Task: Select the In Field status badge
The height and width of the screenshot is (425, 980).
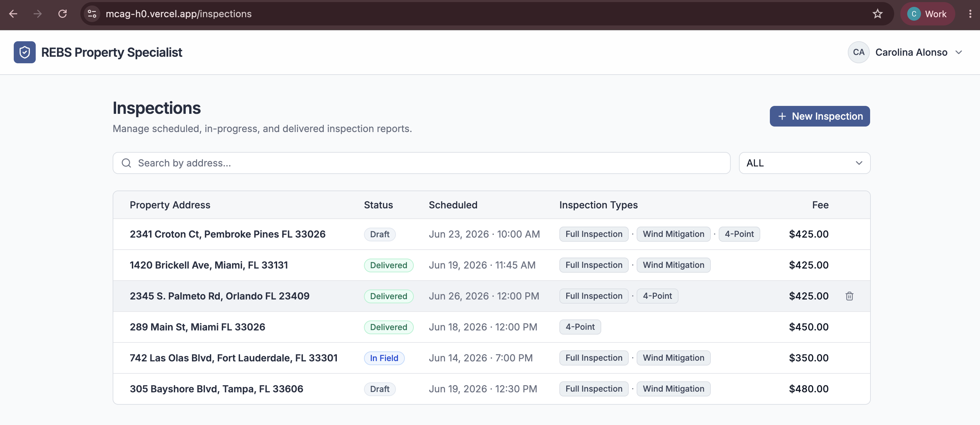Action: tap(384, 358)
